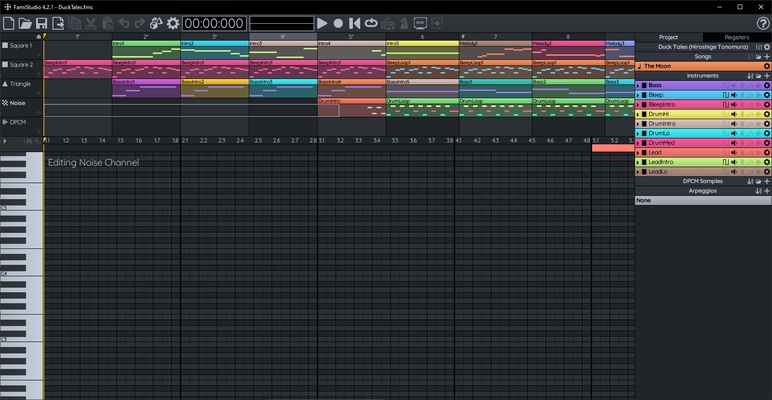
Task: Click the Copy icon in the toolbar
Action: click(74, 23)
